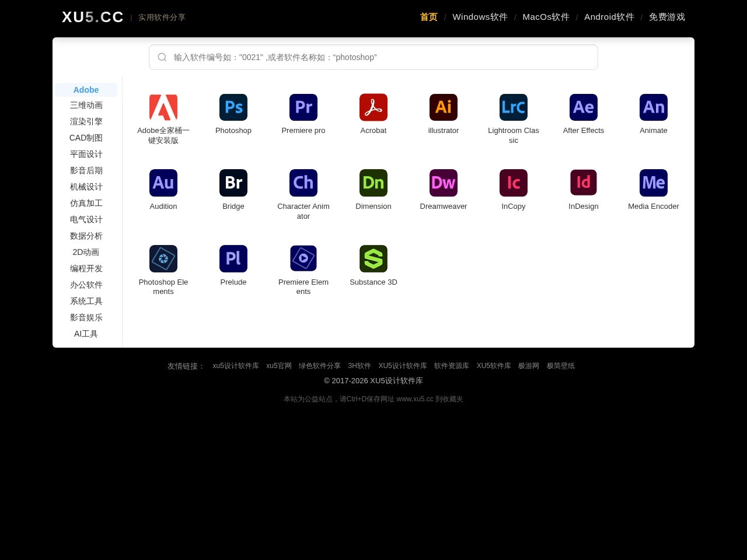Screen dimensions: 747x560
Task: Open the xu5官网 footer link
Action: click(x=279, y=366)
